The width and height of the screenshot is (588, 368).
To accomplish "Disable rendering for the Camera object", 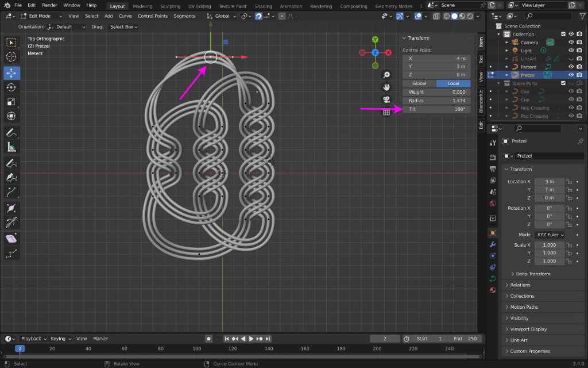I will (579, 43).
